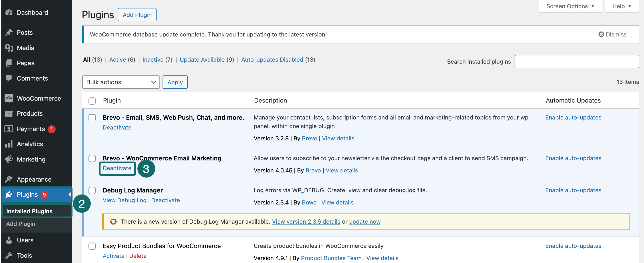Click the Comments bubble icon
The image size is (644, 263).
(x=9, y=78)
